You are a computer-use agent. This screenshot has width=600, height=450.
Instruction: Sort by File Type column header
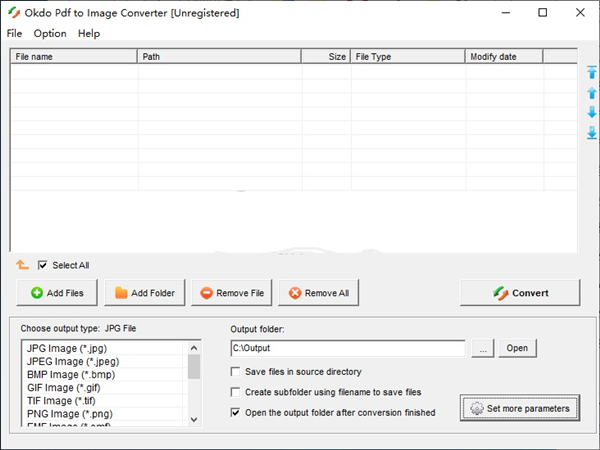pos(408,57)
